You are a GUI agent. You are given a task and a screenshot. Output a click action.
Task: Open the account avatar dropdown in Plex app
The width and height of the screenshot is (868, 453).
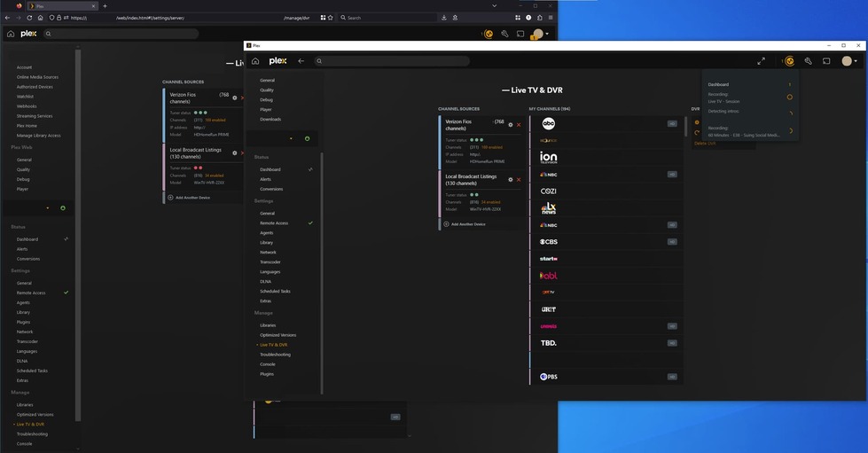(x=849, y=61)
